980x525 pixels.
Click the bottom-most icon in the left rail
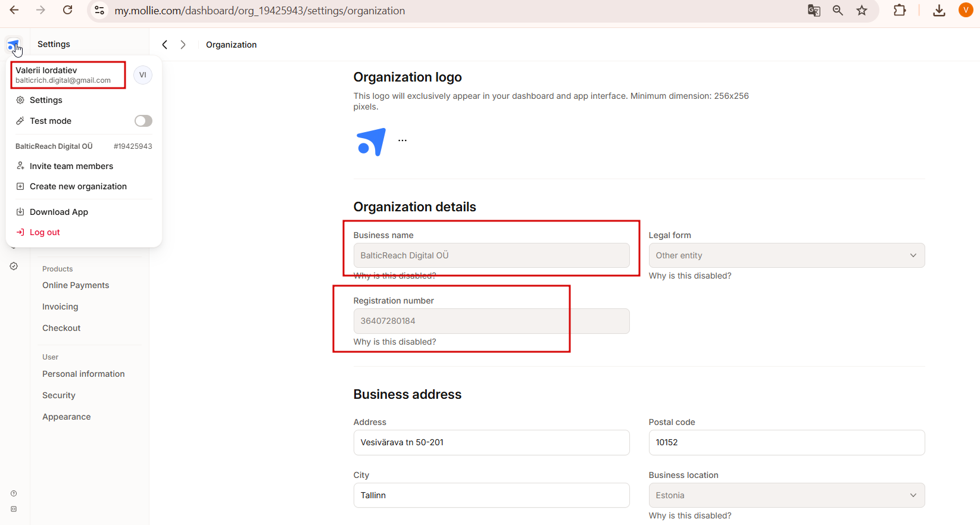[14, 509]
